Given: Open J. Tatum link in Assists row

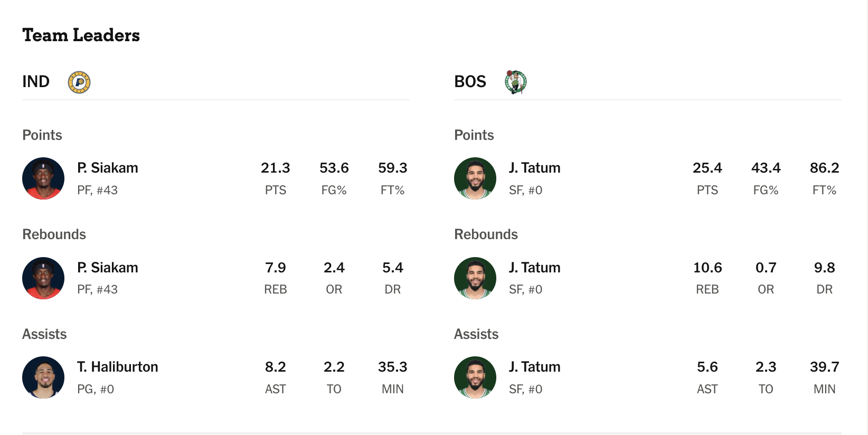Looking at the screenshot, I should click(535, 367).
